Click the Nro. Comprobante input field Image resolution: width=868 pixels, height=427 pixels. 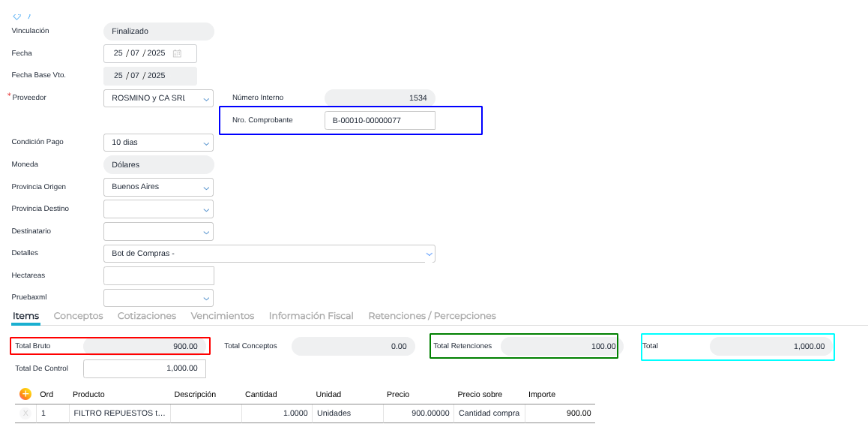click(379, 120)
